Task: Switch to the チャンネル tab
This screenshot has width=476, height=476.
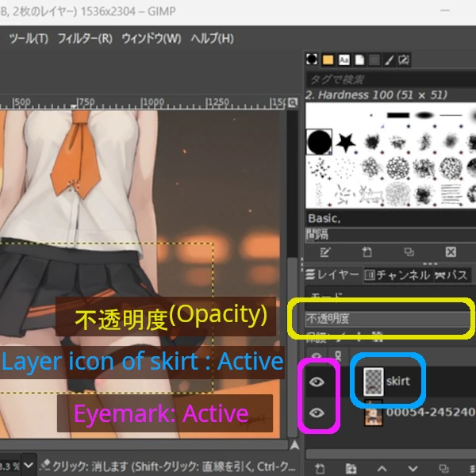Action: coord(397,275)
